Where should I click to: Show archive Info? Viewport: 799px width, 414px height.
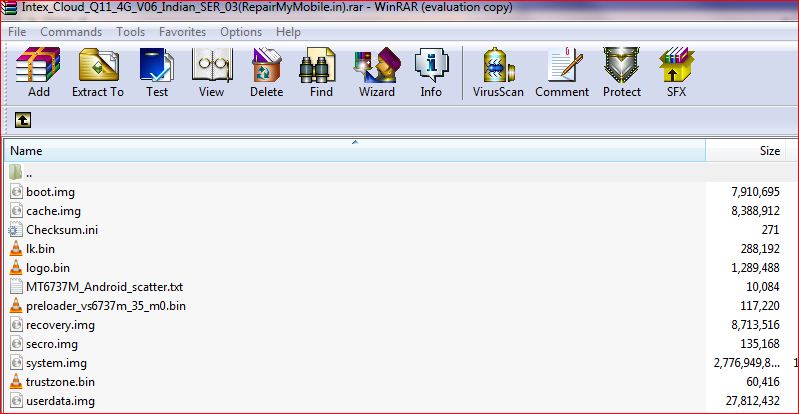tap(431, 73)
